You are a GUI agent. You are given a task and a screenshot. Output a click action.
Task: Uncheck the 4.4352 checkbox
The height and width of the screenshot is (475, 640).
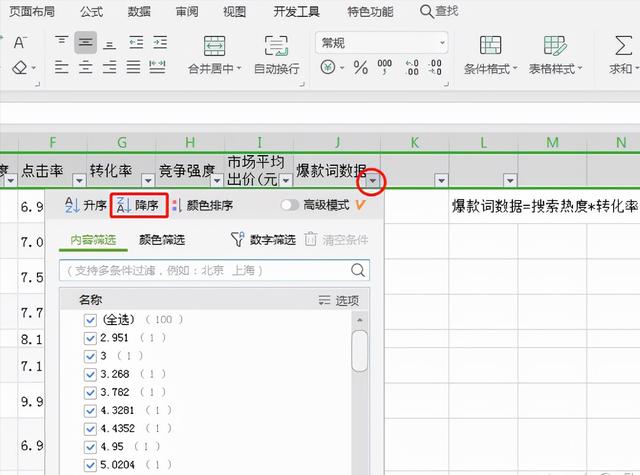point(90,428)
